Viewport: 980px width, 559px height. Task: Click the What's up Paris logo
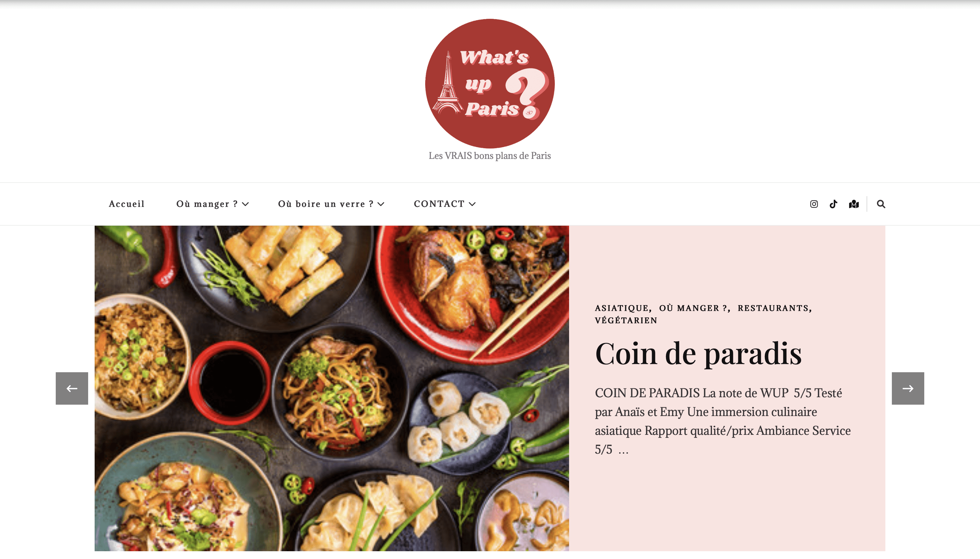[490, 83]
